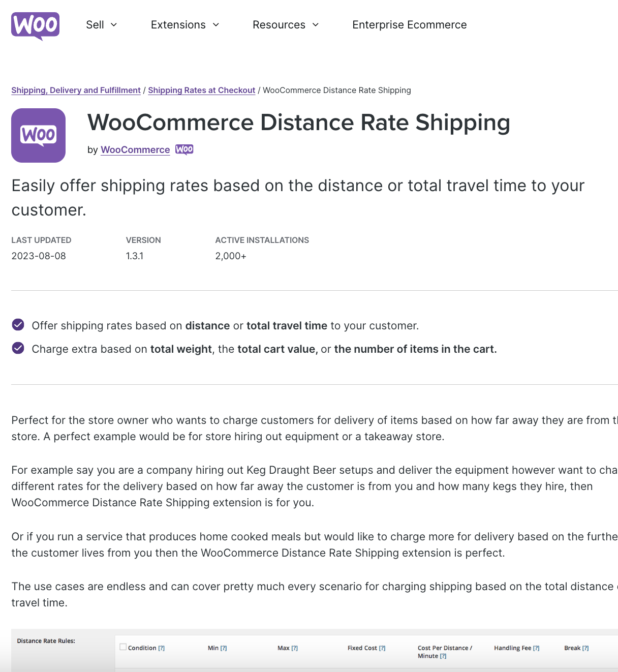This screenshot has width=618, height=672.
Task: Open help for Fixed Cost column
Action: (x=382, y=648)
